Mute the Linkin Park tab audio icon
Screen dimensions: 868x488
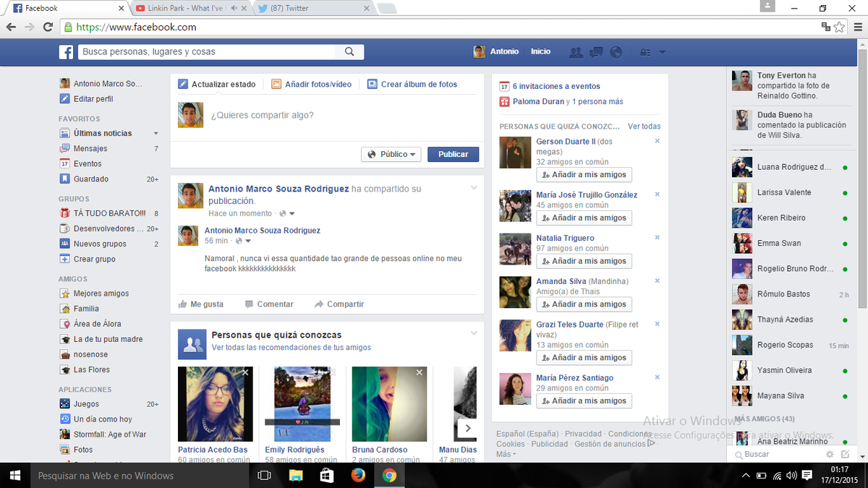(x=234, y=9)
